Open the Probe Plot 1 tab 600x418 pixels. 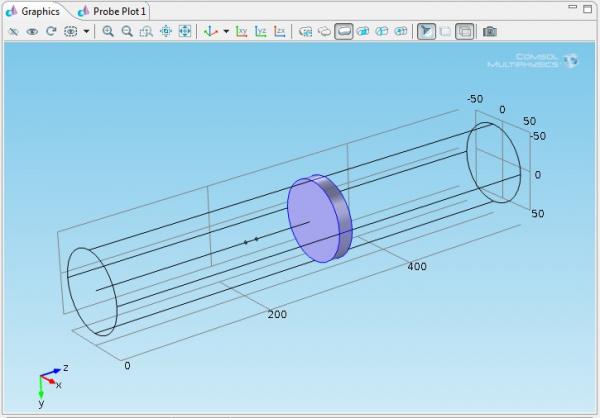(x=112, y=11)
